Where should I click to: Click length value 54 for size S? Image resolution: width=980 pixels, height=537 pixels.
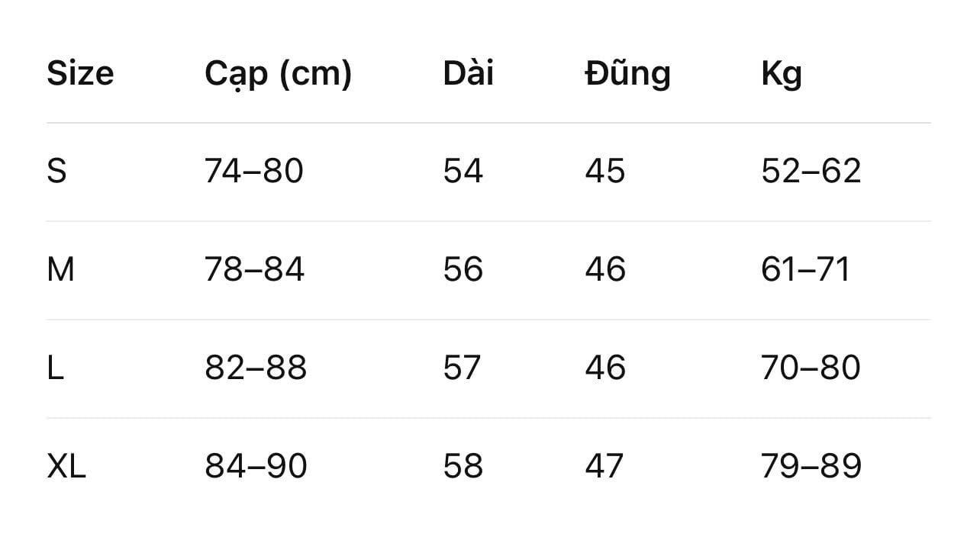[463, 171]
